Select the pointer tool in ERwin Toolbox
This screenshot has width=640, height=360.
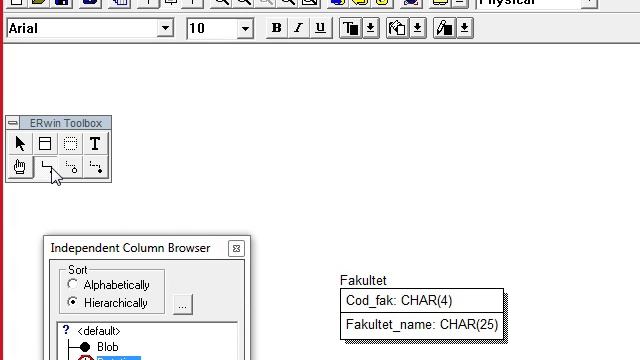(20, 144)
